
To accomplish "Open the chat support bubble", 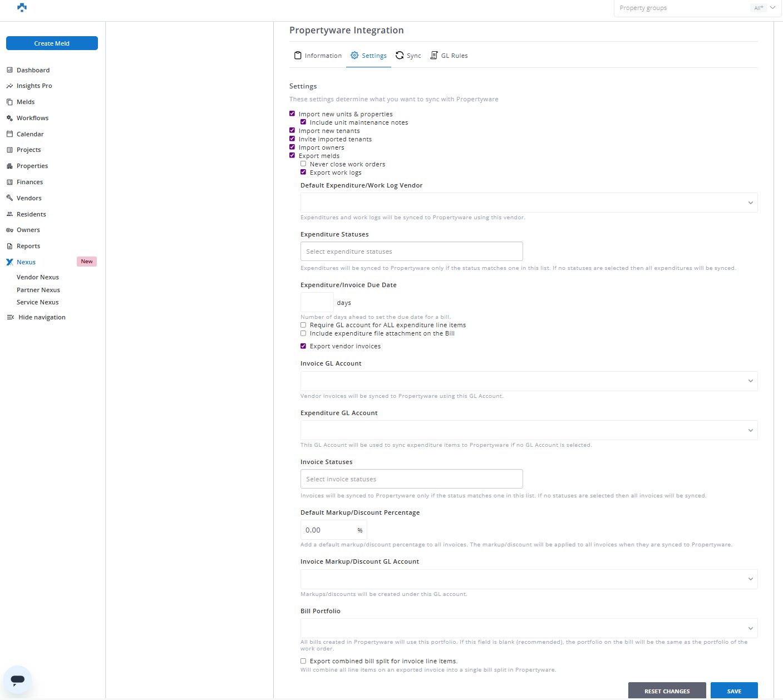I will (18, 679).
